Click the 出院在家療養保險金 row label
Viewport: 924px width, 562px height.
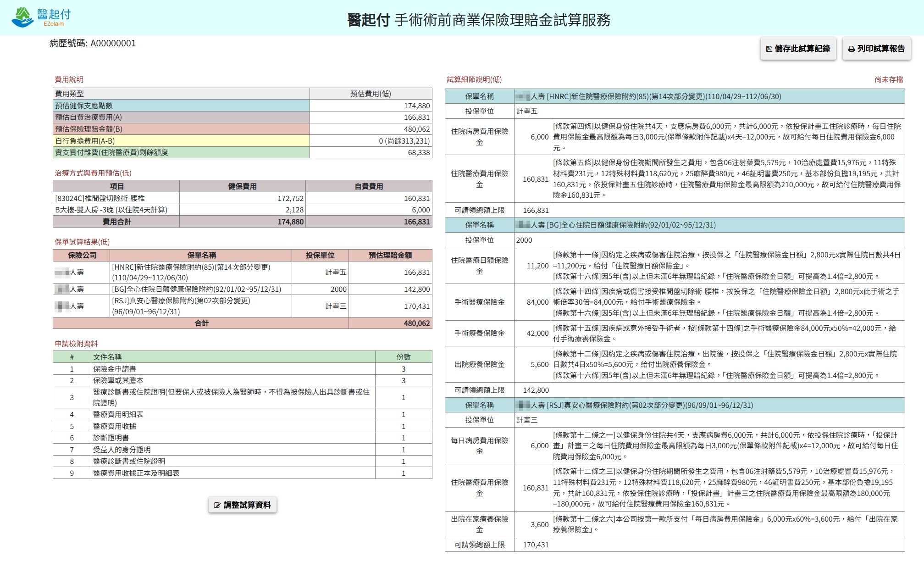[x=479, y=524]
